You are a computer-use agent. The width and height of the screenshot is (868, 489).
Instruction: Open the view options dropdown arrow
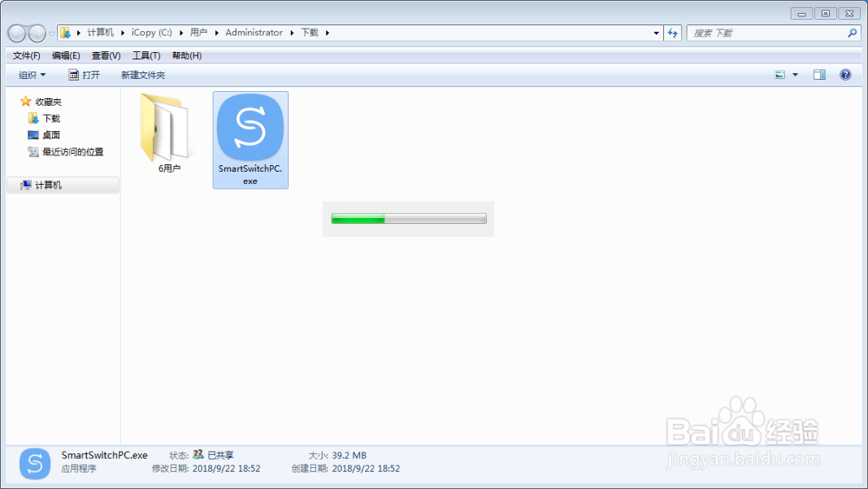coord(795,75)
